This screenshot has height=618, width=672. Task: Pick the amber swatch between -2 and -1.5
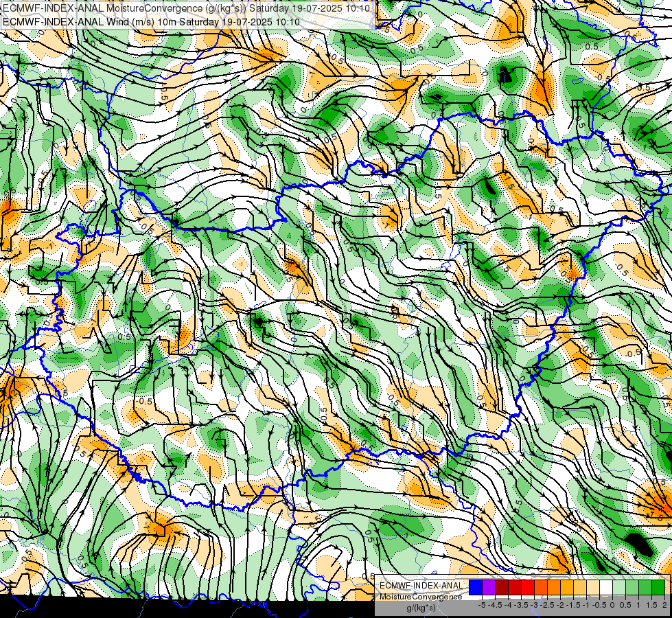click(567, 588)
